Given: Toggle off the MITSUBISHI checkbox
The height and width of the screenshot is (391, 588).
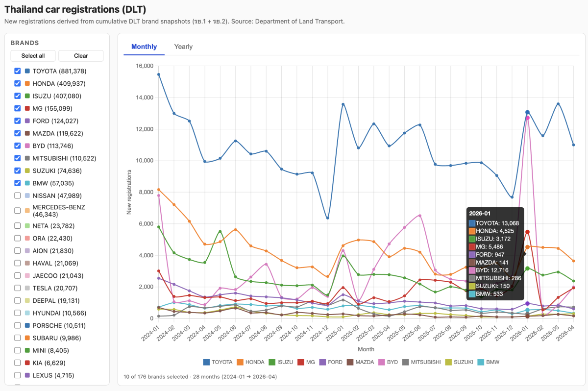Looking at the screenshot, I should click(x=18, y=158).
